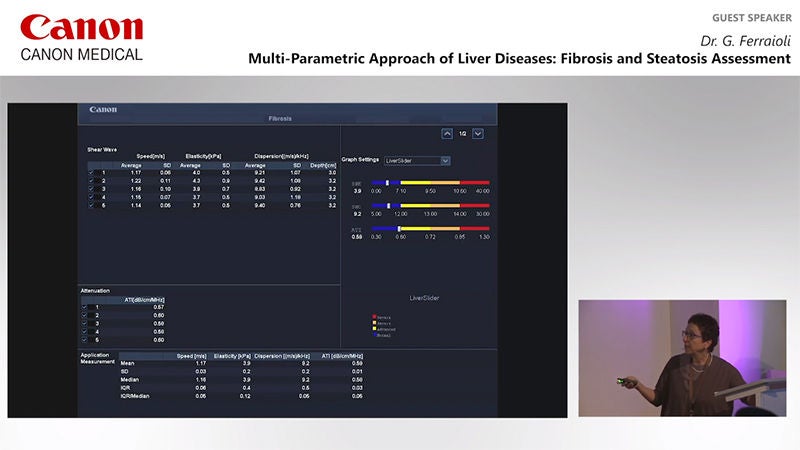Toggle Shear Wave measurement row 3 checkbox

pos(91,189)
